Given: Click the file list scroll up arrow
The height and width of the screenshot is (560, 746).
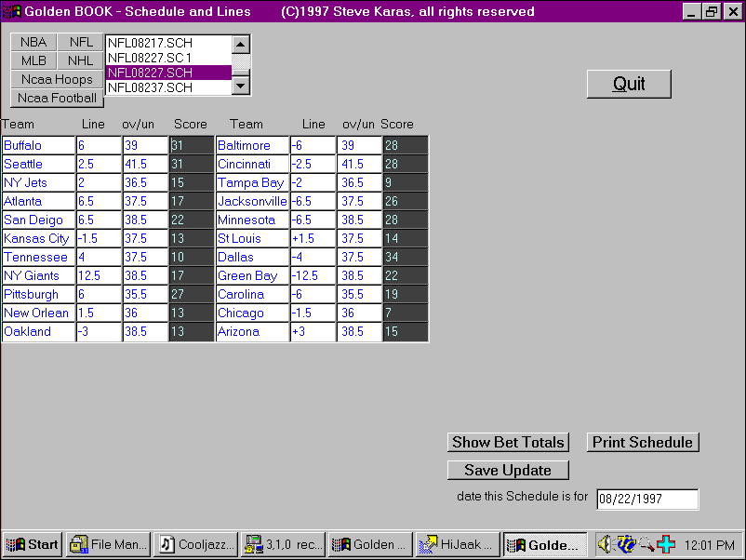Looking at the screenshot, I should pyautogui.click(x=241, y=45).
